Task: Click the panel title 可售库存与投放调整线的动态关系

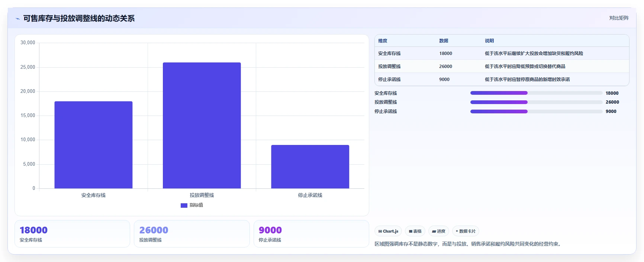Action: pyautogui.click(x=79, y=18)
